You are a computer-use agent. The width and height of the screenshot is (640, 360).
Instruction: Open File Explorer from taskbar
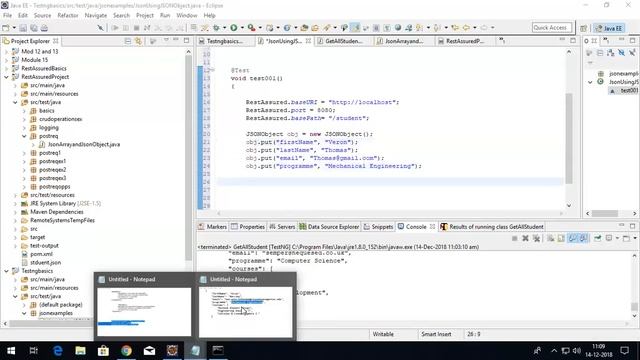tap(80, 351)
